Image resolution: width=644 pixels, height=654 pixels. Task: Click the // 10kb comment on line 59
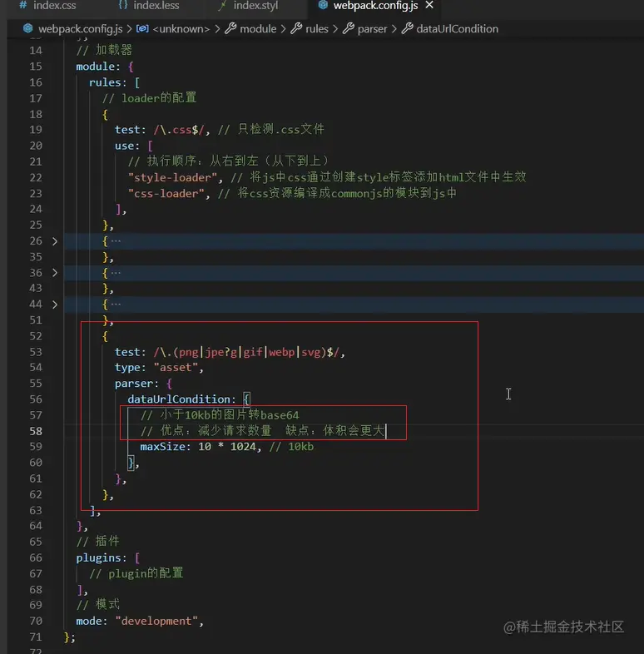pos(291,447)
